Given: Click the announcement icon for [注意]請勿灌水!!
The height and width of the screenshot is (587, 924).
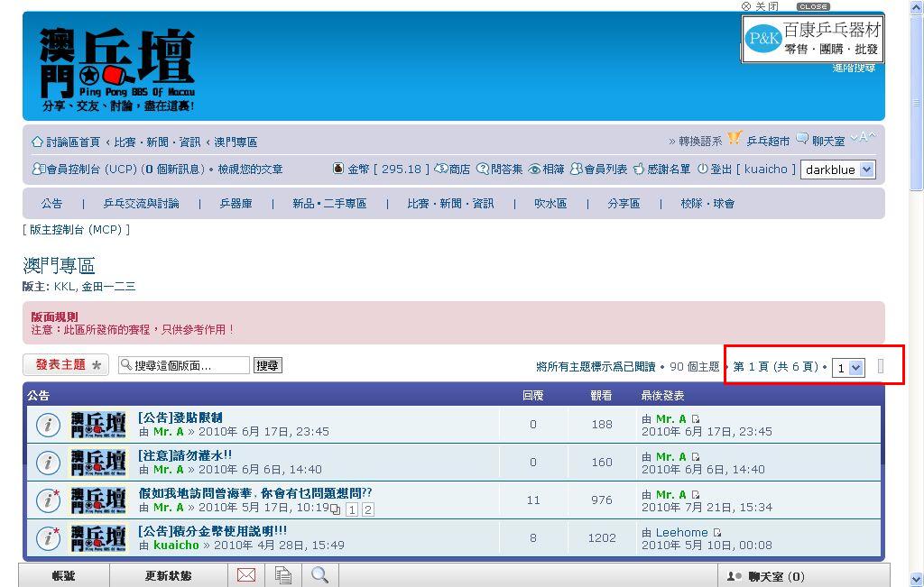Looking at the screenshot, I should [x=47, y=463].
